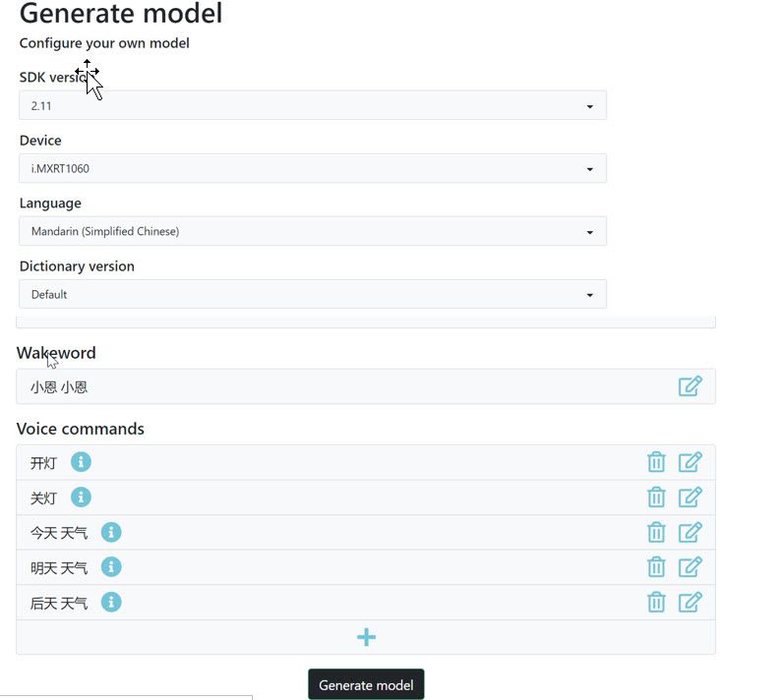Click the Generate model button

point(366,685)
